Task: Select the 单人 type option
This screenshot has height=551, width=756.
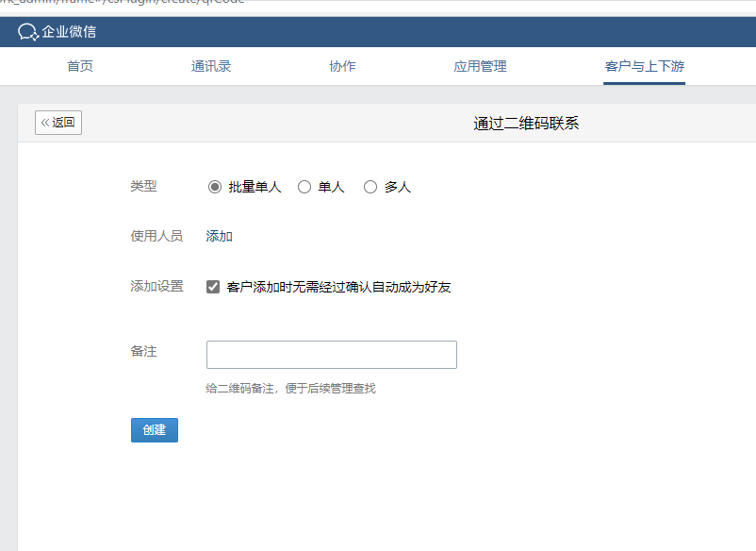Action: coord(304,186)
